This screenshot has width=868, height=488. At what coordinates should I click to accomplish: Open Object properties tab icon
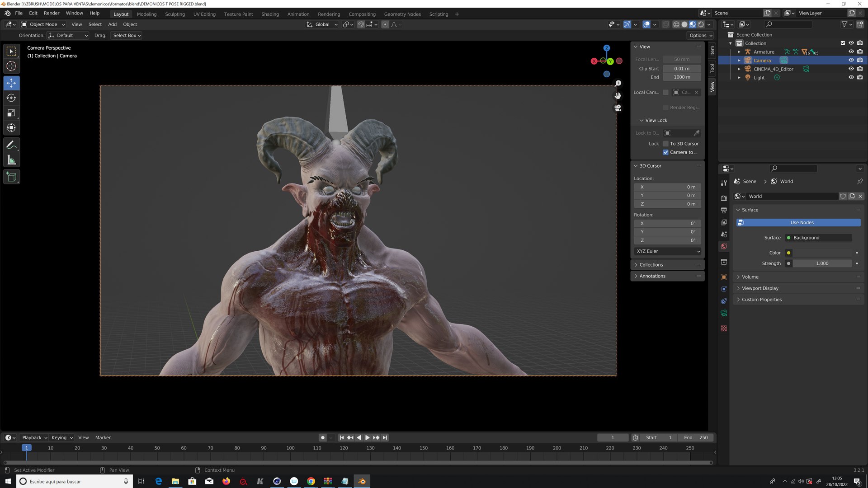pos(724,277)
